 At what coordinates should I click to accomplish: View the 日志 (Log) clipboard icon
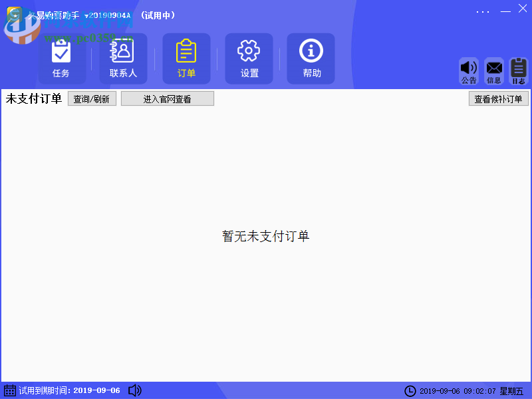[518, 70]
